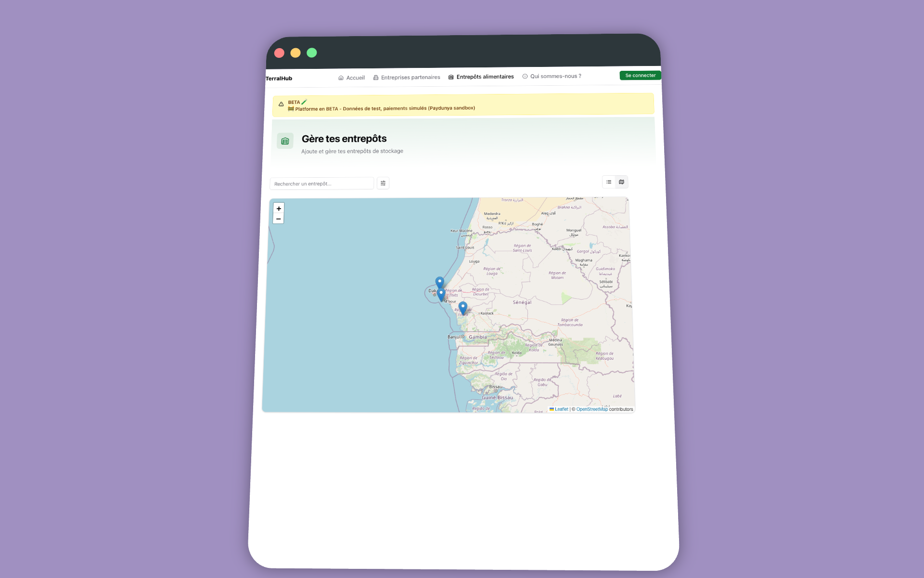The height and width of the screenshot is (578, 924).
Task: Close the window with red button
Action: pos(279,53)
